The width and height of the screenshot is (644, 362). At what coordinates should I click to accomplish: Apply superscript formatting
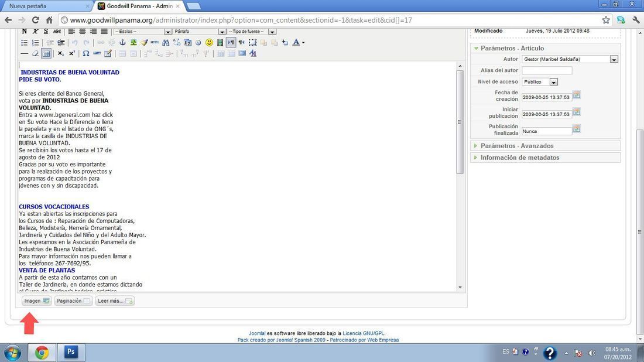[x=71, y=53]
